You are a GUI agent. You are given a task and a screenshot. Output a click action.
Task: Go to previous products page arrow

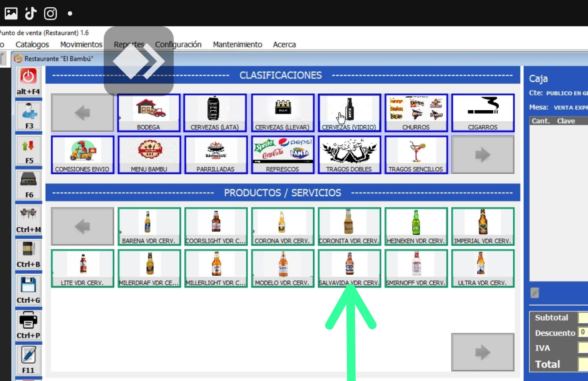(x=82, y=227)
